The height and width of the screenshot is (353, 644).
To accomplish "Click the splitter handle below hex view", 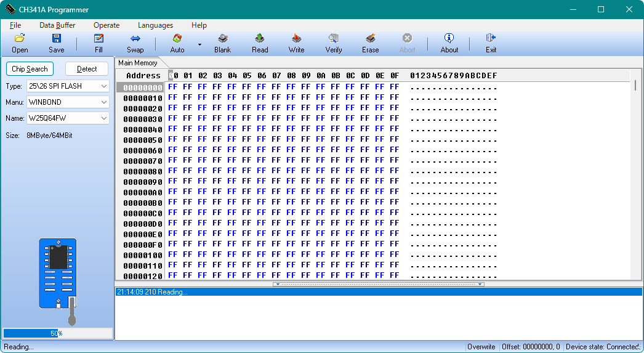I will click(378, 284).
